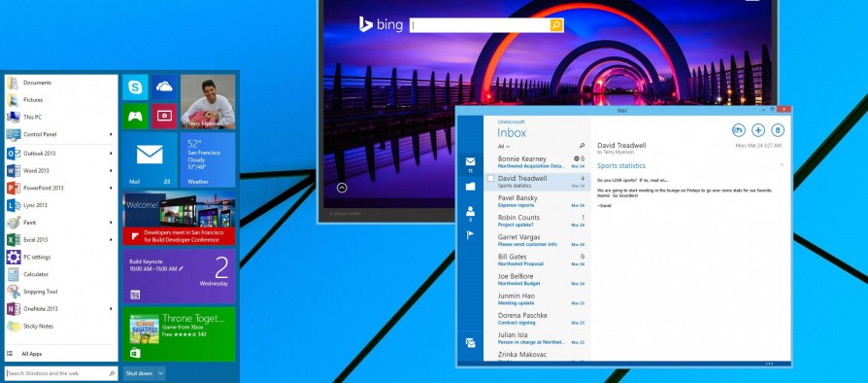Image resolution: width=868 pixels, height=383 pixels.
Task: Click the circled up-arrow on Bing page
Action: pos(342,188)
